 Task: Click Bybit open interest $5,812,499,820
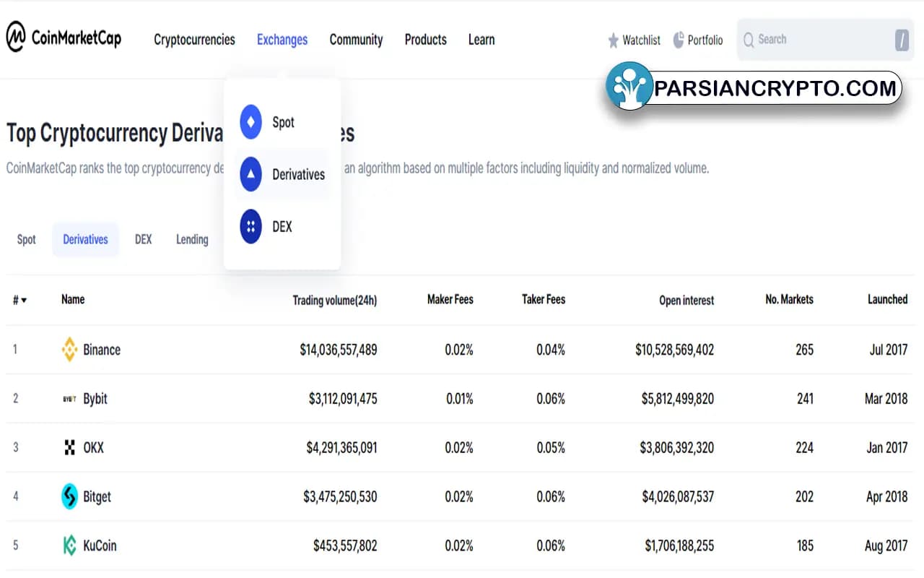tap(678, 399)
